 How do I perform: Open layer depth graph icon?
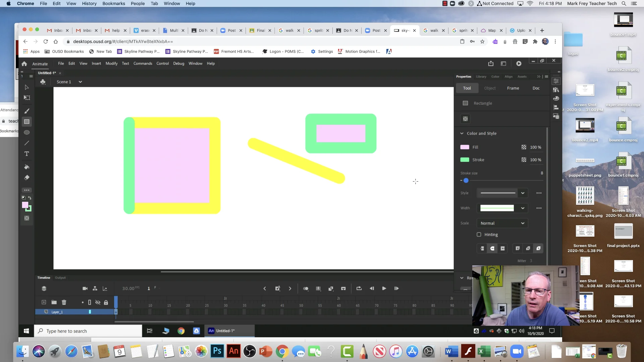(x=105, y=289)
